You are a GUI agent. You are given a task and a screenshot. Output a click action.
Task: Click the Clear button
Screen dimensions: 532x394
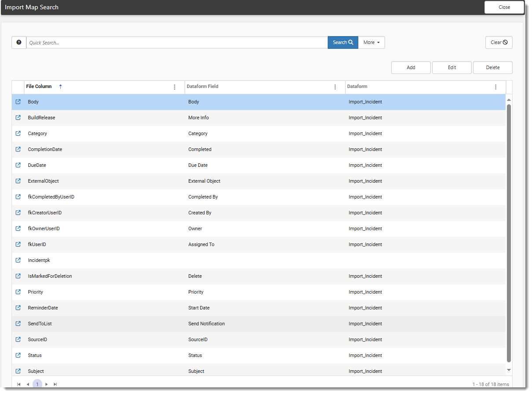[x=499, y=42]
